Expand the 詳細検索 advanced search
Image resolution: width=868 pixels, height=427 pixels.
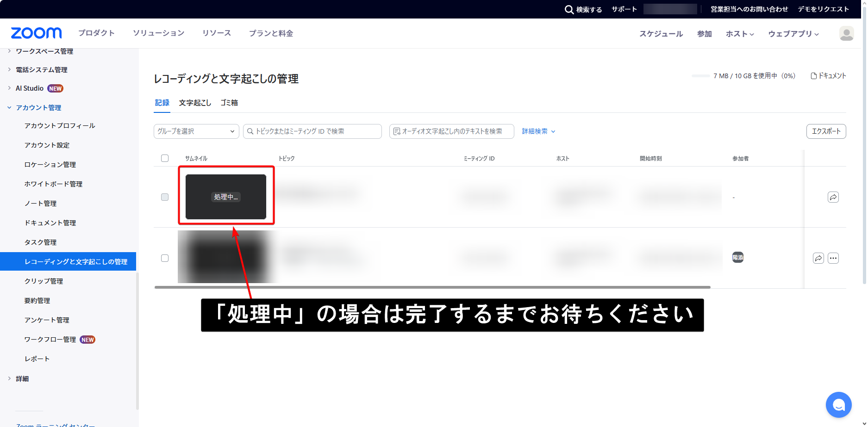[x=538, y=131]
